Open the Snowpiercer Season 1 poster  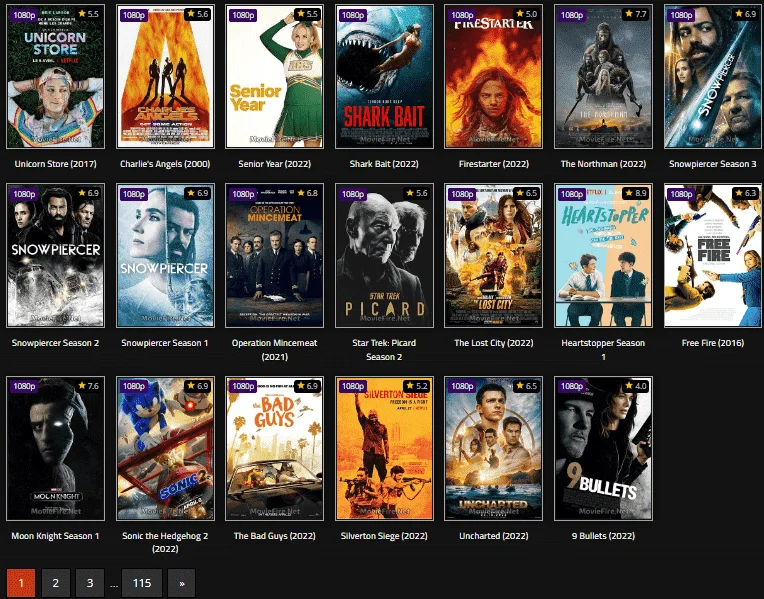(165, 255)
